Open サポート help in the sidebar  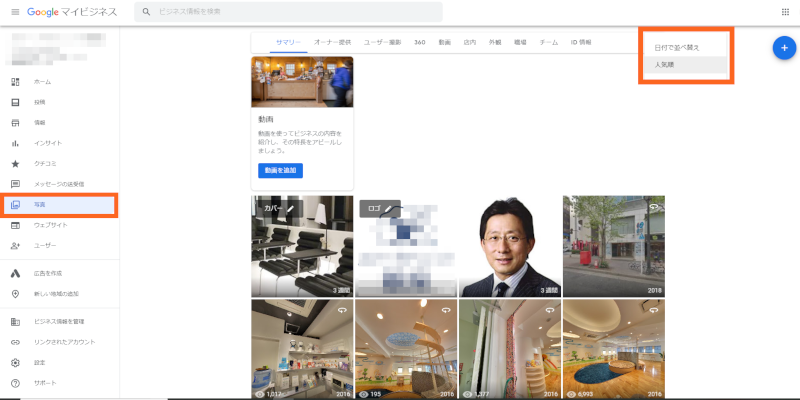(x=44, y=383)
